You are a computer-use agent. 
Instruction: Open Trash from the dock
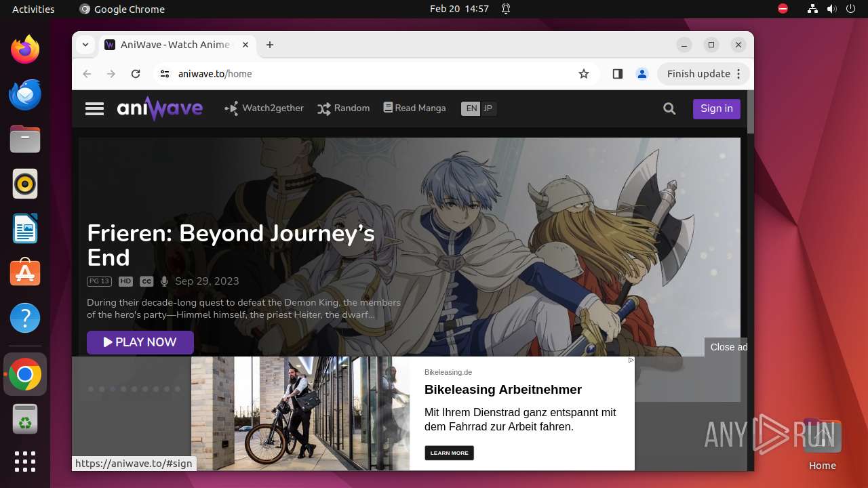[x=25, y=419]
